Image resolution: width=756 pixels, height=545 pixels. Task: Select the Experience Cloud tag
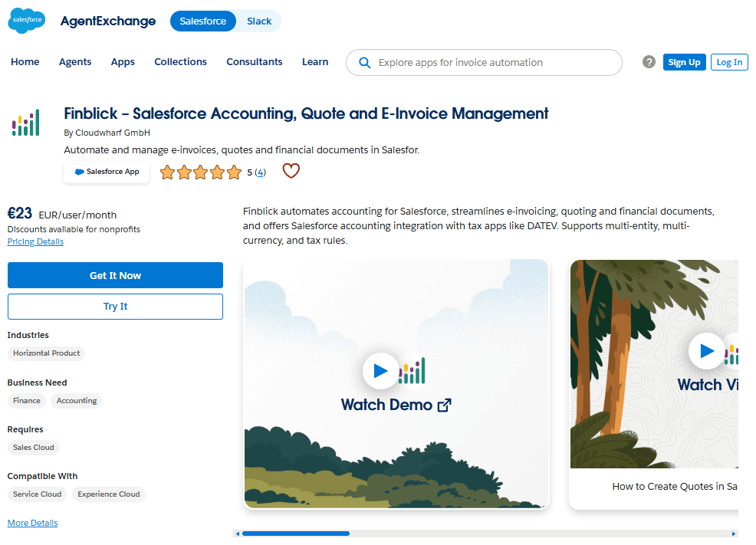click(108, 494)
